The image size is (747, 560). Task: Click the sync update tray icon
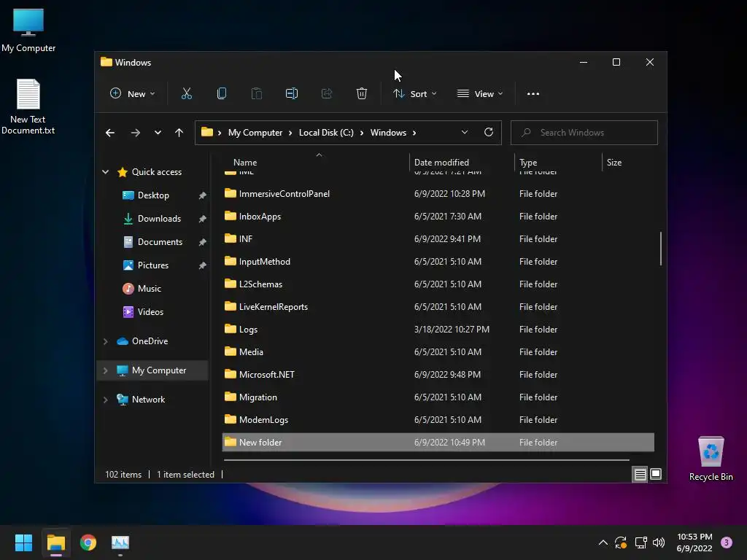(x=621, y=542)
